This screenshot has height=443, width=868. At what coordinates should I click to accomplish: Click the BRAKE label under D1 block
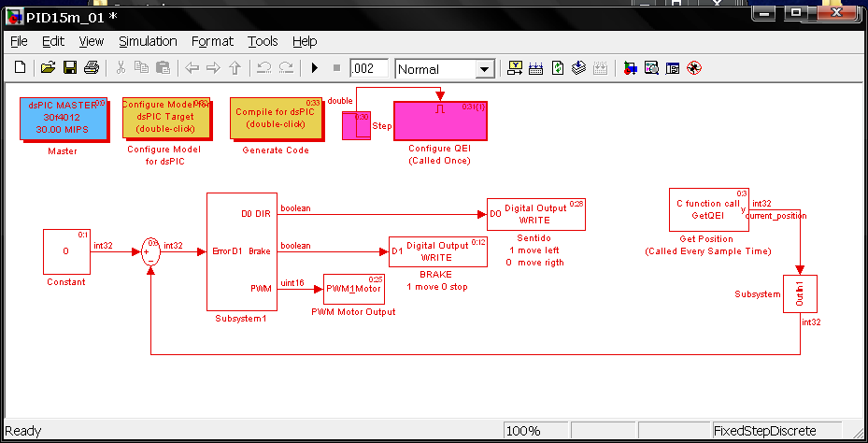point(437,275)
